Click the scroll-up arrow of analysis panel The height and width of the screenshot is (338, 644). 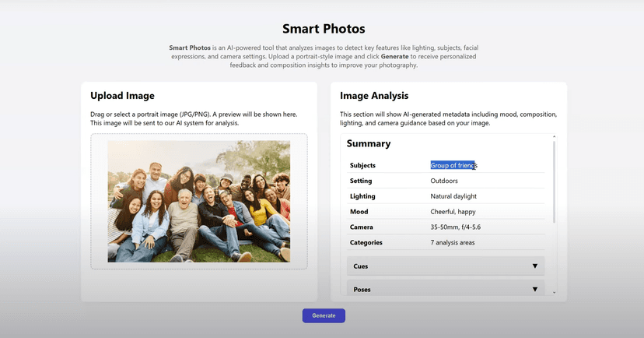[554, 136]
